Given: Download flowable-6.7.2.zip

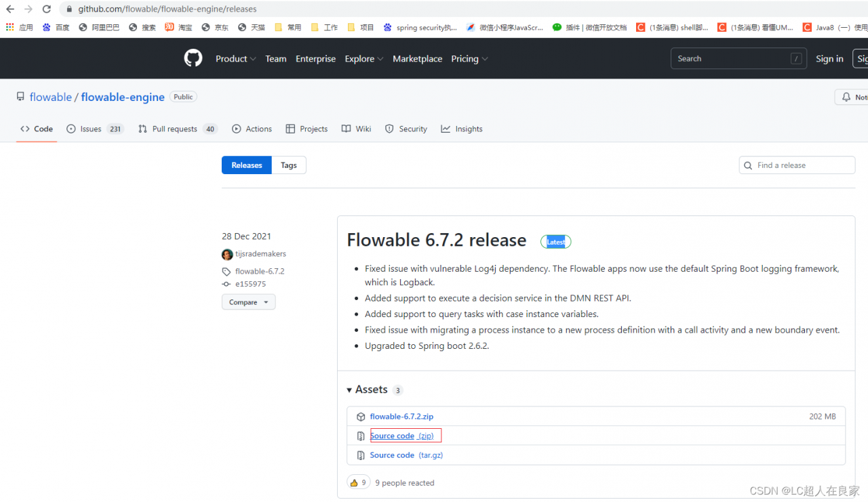Looking at the screenshot, I should coord(401,417).
